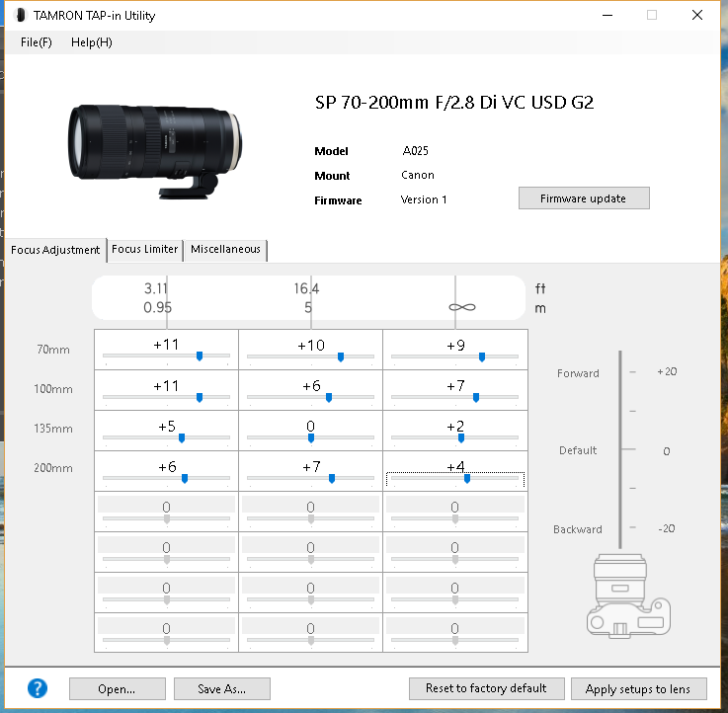This screenshot has width=728, height=713.
Task: Adjust the 135mm slider at 0.95m (+5)
Action: [x=182, y=437]
